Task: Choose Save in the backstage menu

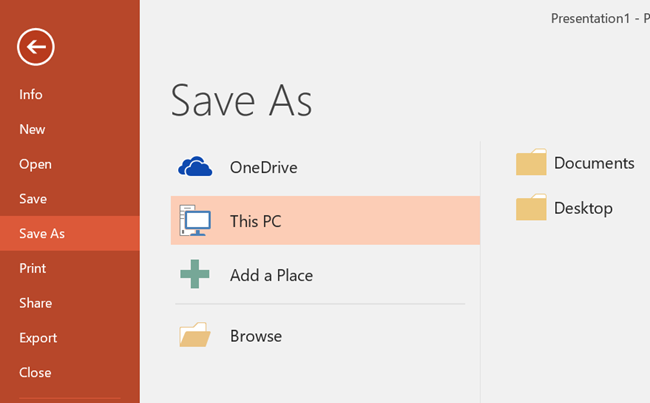Action: (x=33, y=199)
